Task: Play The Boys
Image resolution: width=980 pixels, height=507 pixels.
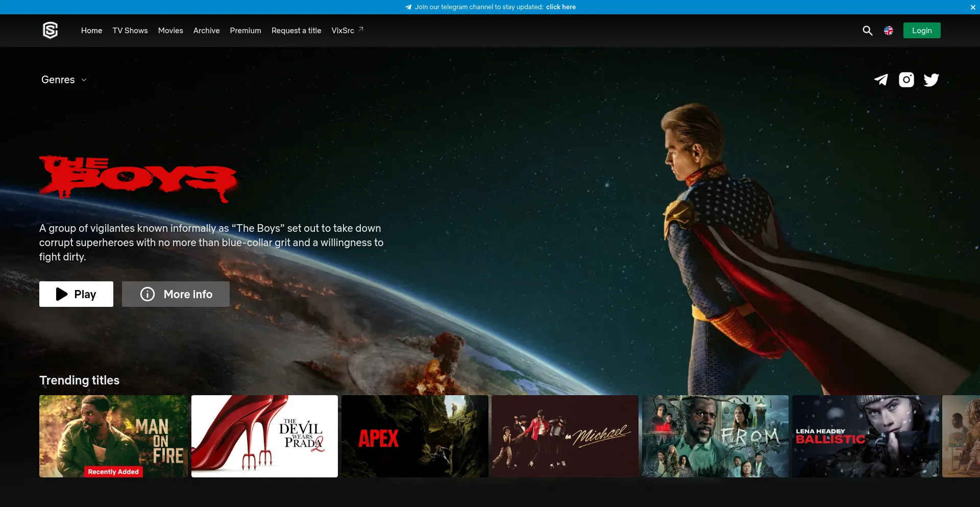Action: click(x=77, y=294)
